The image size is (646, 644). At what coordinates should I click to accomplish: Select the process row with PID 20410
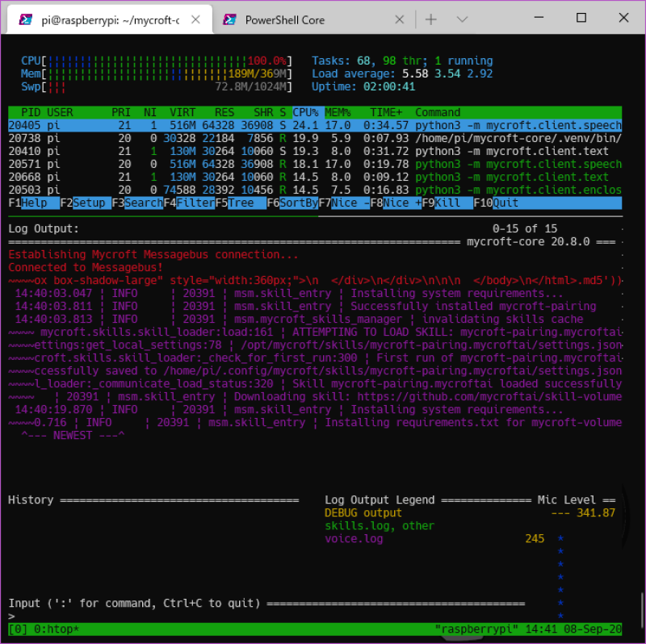pyautogui.click(x=315, y=151)
